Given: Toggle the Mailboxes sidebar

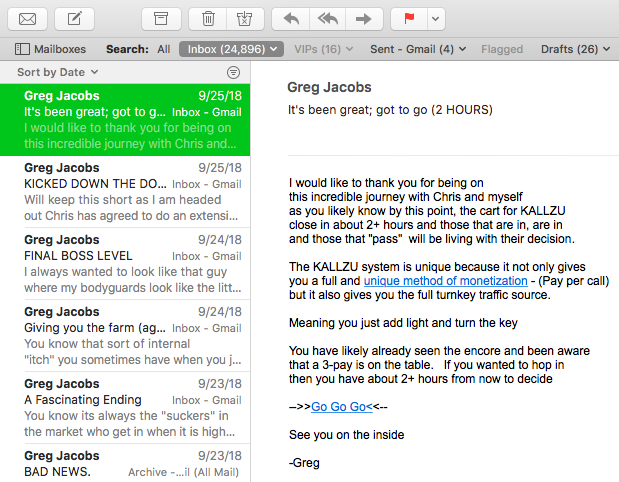Looking at the screenshot, I should click(51, 49).
